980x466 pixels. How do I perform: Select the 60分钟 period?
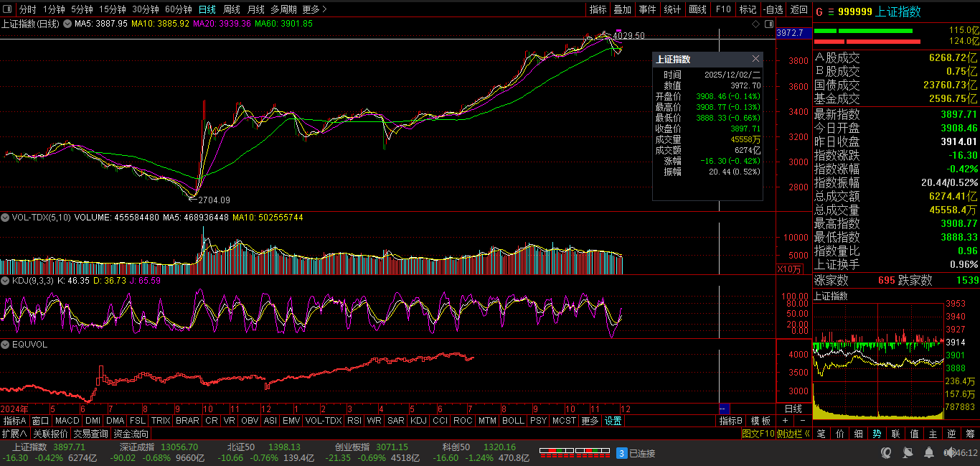179,9
